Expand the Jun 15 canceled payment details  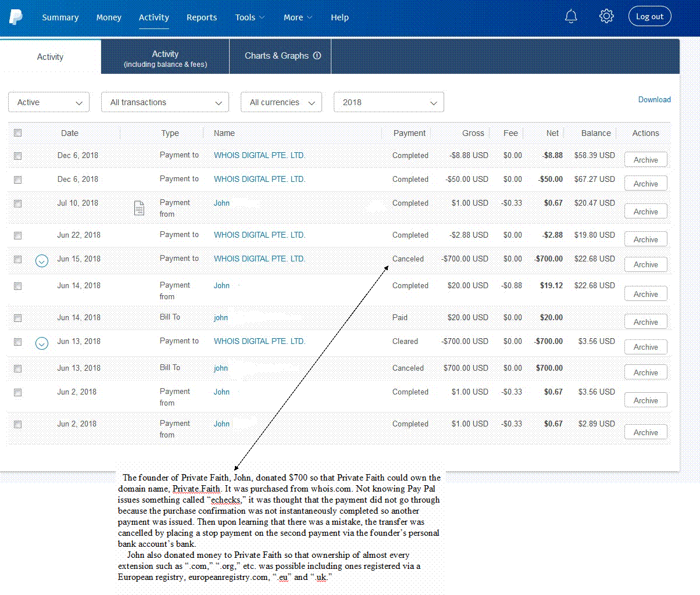(x=42, y=261)
